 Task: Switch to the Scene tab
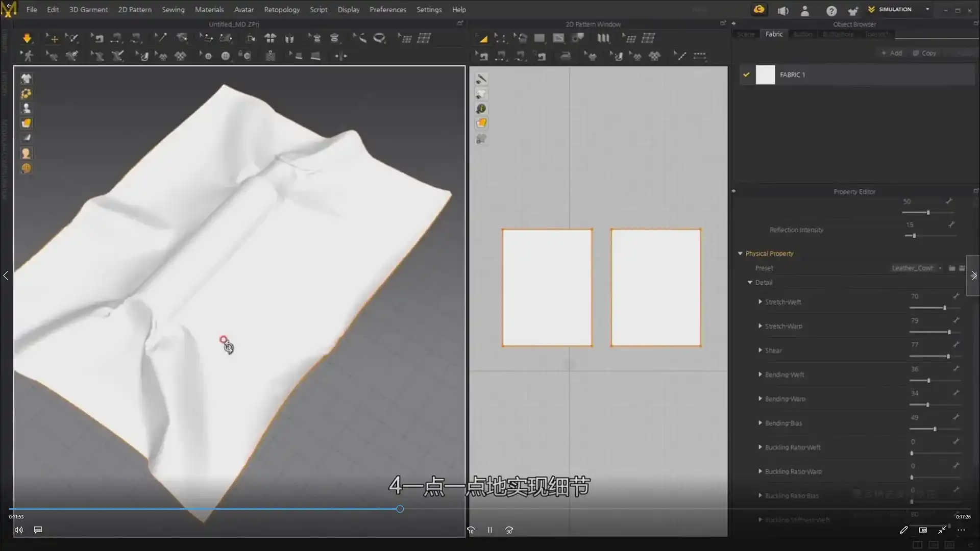[746, 34]
